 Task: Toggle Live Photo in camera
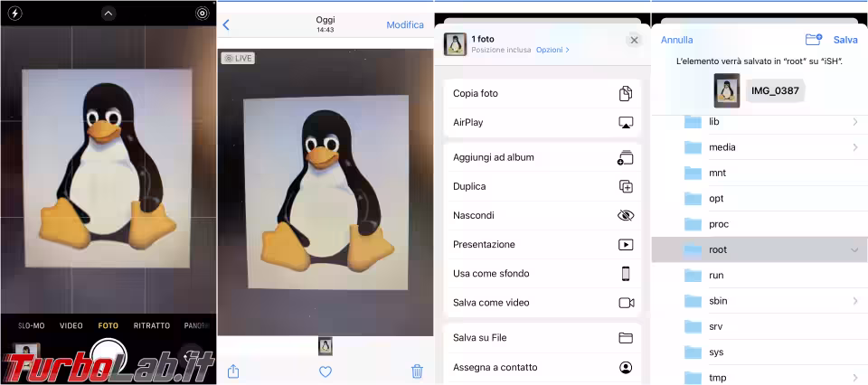point(203,14)
